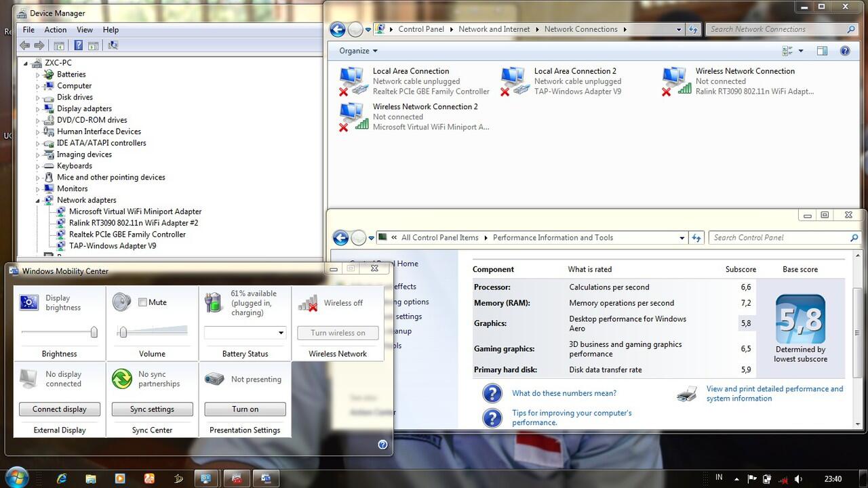868x488 pixels.
Task: Click the 5,8 base score badge
Action: (800, 319)
